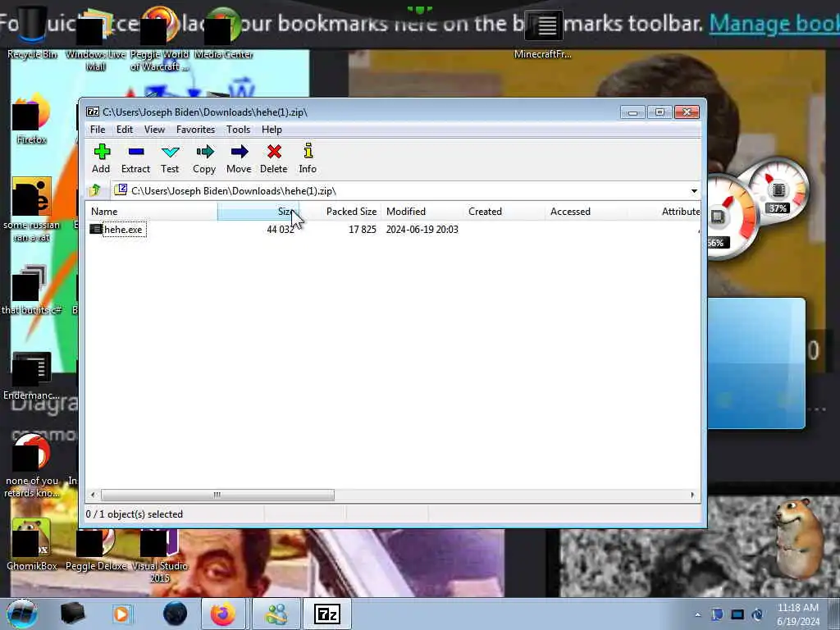This screenshot has width=840, height=630.
Task: Open the media player taskbar icon
Action: (121, 614)
